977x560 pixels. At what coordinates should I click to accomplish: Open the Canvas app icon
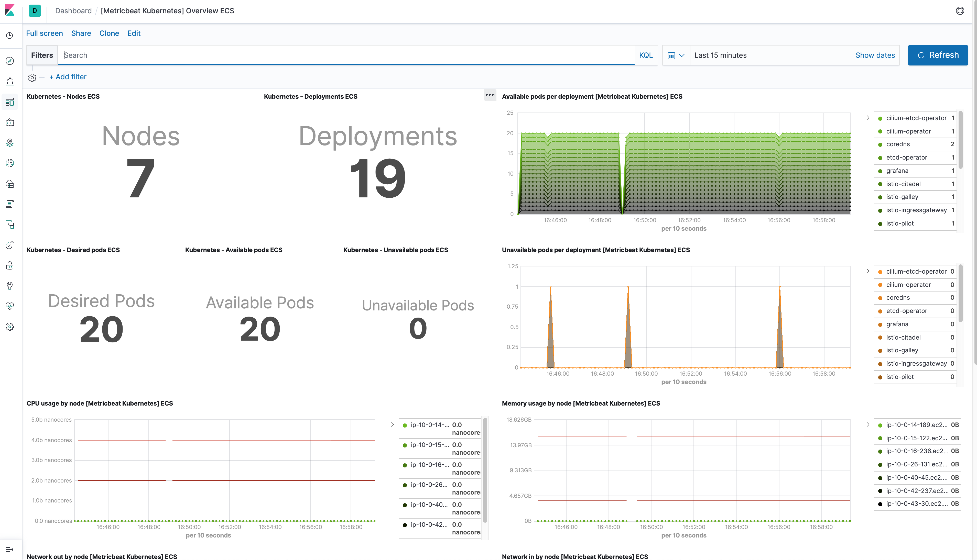[x=10, y=122]
